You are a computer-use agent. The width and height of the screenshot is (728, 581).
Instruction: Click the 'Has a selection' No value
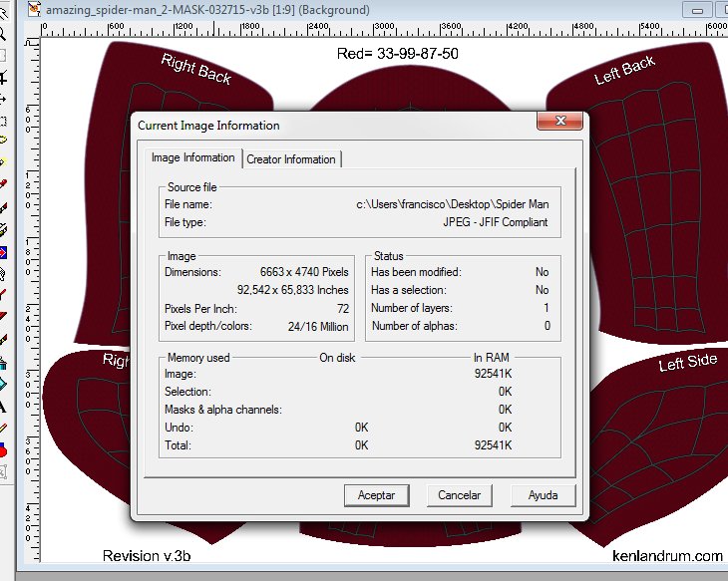(x=542, y=290)
